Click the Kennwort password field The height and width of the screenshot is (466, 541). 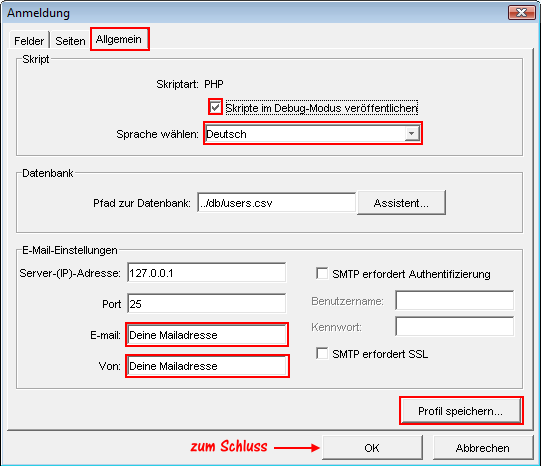pos(454,326)
